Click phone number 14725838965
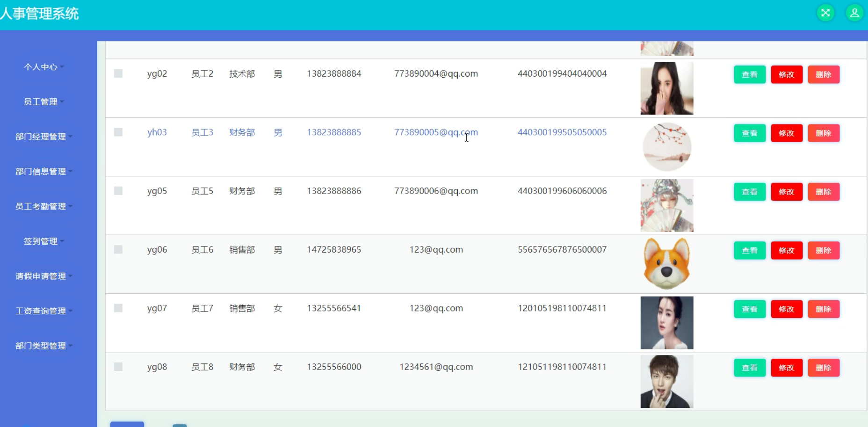The height and width of the screenshot is (427, 868). pos(334,250)
